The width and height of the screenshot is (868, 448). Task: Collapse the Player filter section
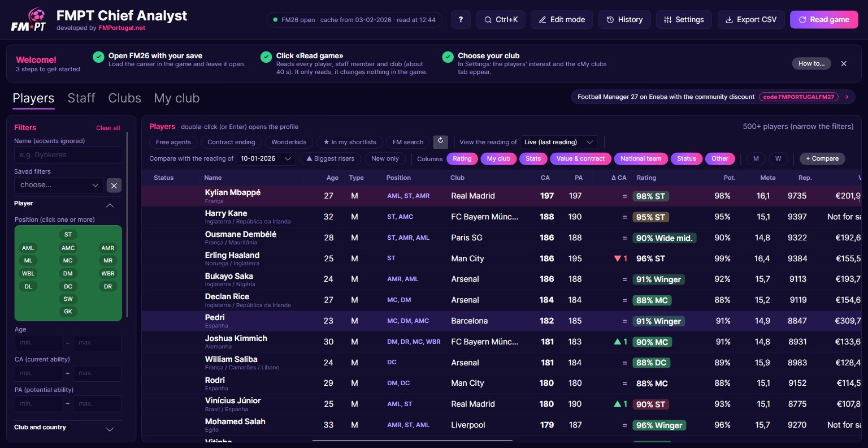(x=110, y=205)
